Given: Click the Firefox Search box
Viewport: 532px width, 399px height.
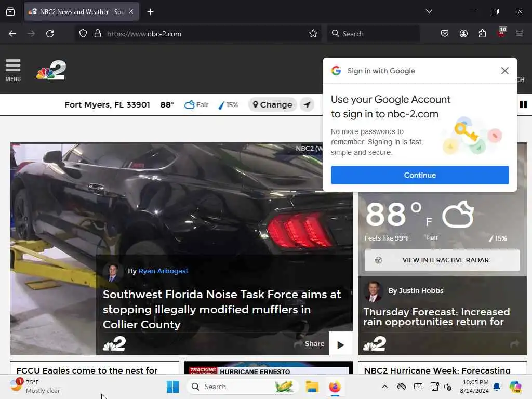Looking at the screenshot, I should pos(373,34).
